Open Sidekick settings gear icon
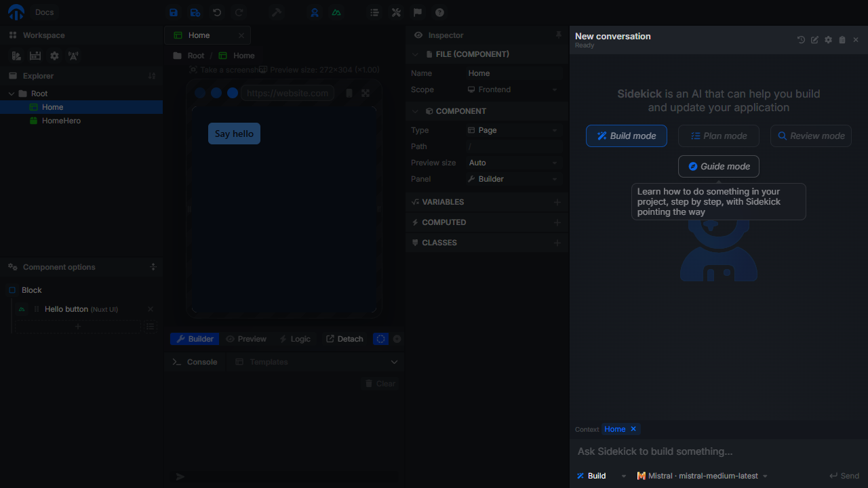Screen dimensions: 868x488 [828, 40]
